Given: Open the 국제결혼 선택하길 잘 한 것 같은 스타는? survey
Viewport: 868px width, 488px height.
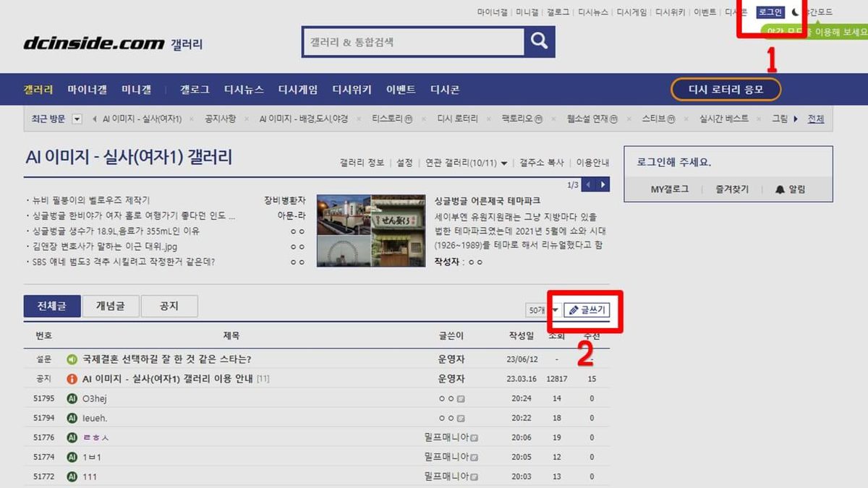Looking at the screenshot, I should 166,359.
